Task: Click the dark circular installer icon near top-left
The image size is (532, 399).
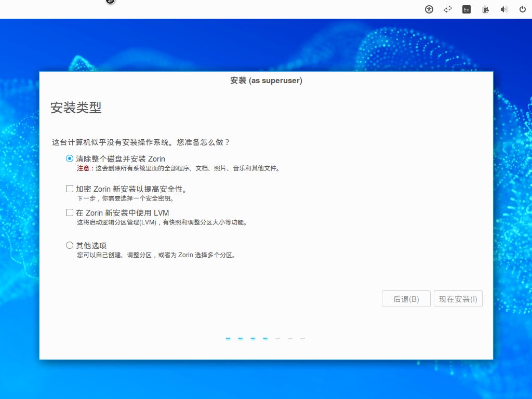Action: (109, 3)
